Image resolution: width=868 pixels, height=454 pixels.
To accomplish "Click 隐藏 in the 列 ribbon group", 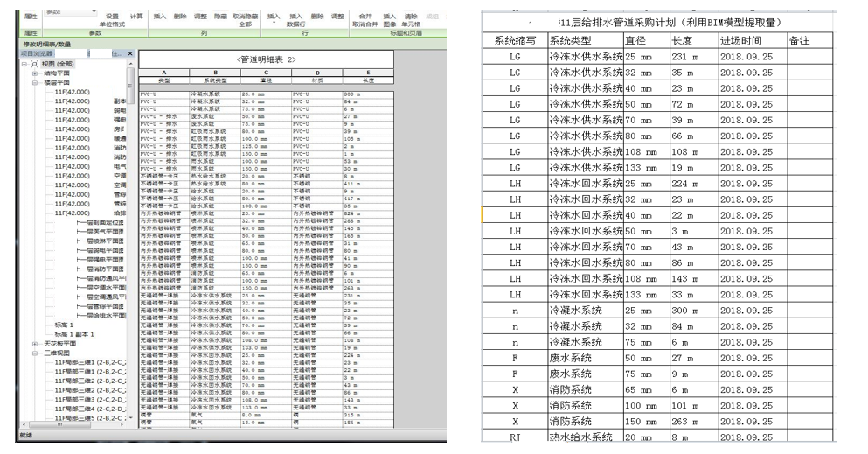I will pyautogui.click(x=221, y=17).
